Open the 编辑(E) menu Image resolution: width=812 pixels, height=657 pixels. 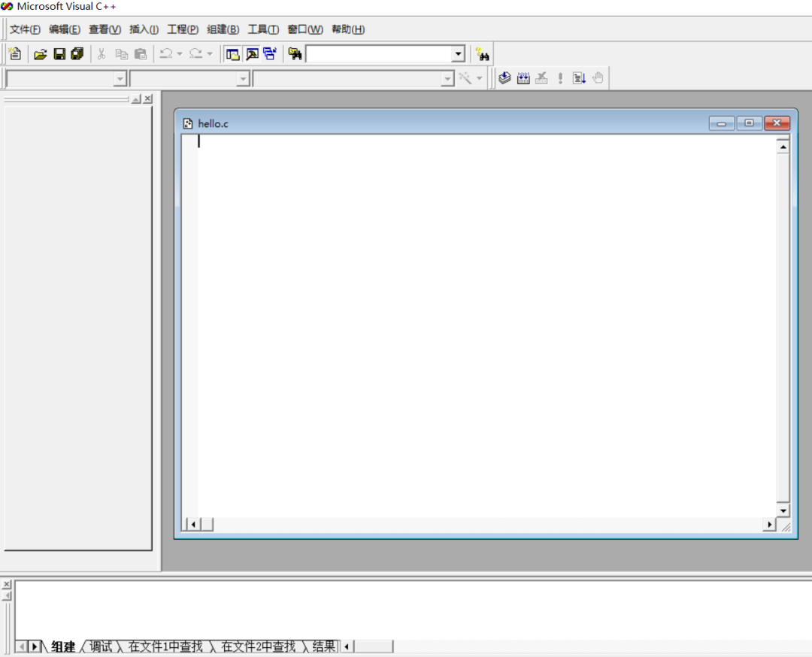[x=65, y=29]
